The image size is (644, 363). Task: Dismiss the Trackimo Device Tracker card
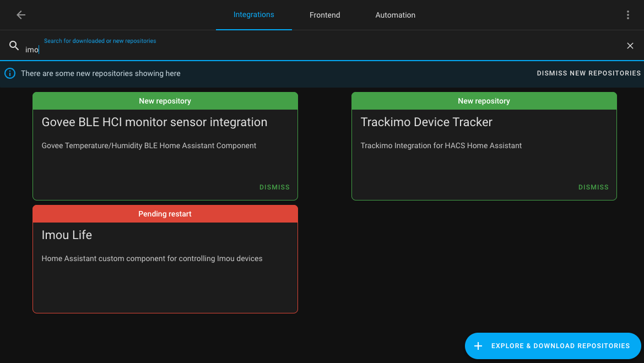tap(593, 187)
